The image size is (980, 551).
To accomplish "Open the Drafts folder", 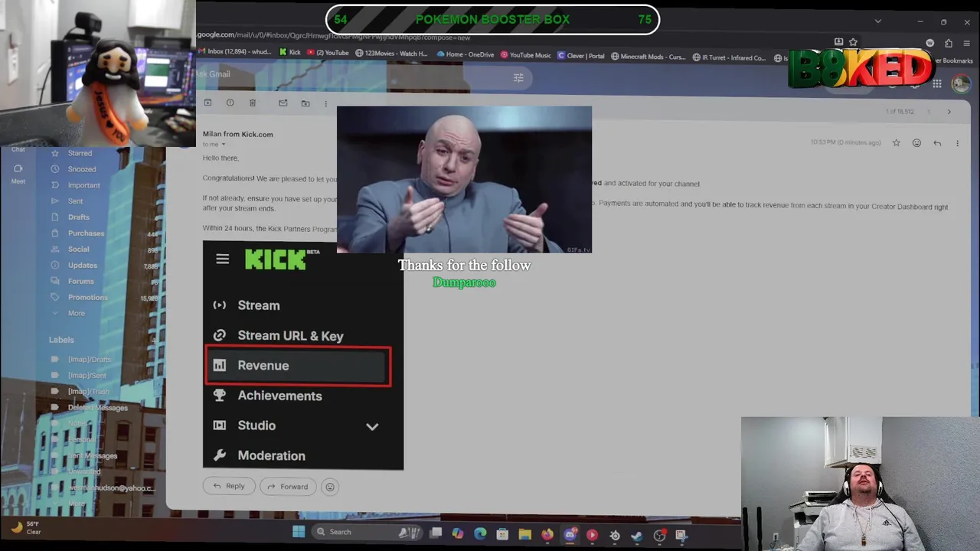I will coord(78,217).
